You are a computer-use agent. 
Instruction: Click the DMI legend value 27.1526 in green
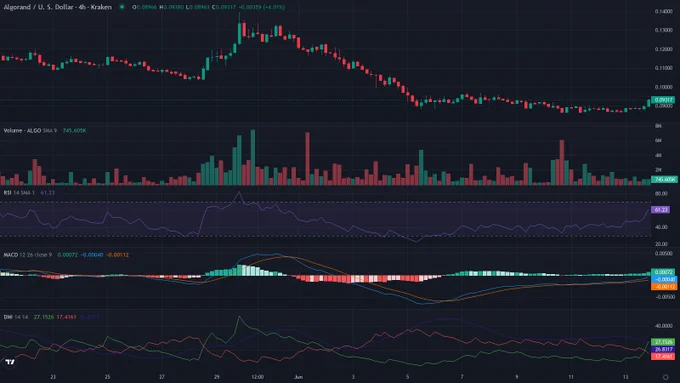coord(44,317)
